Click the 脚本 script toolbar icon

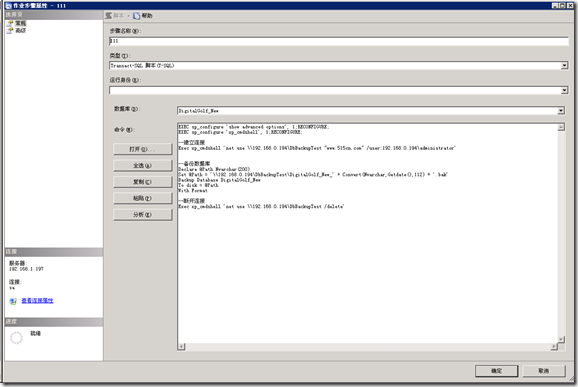pos(115,15)
